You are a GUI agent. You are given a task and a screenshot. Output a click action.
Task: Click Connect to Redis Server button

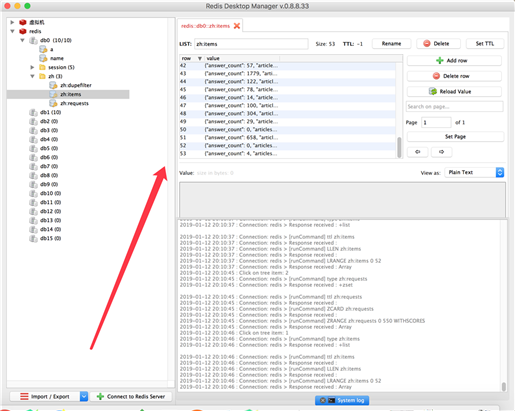point(131,396)
